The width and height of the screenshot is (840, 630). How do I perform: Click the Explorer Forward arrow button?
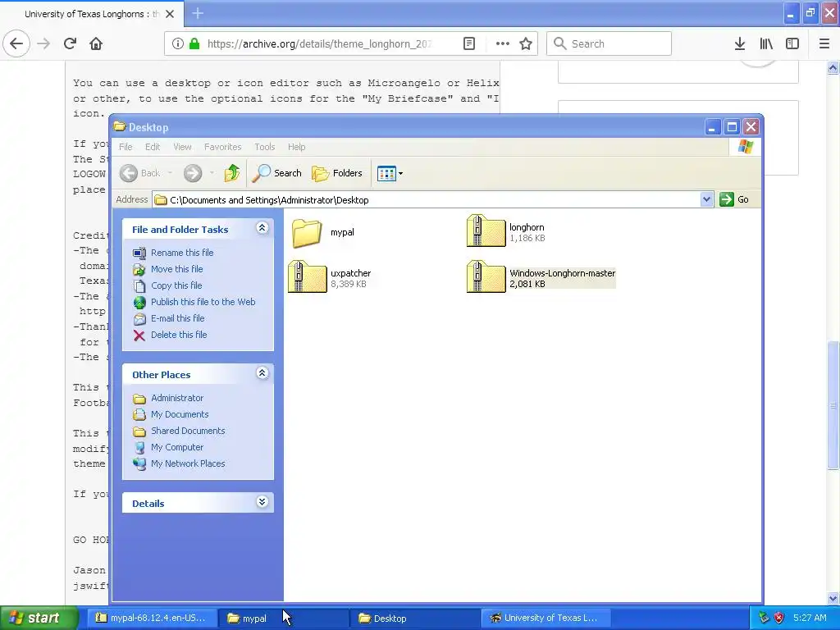pyautogui.click(x=193, y=173)
